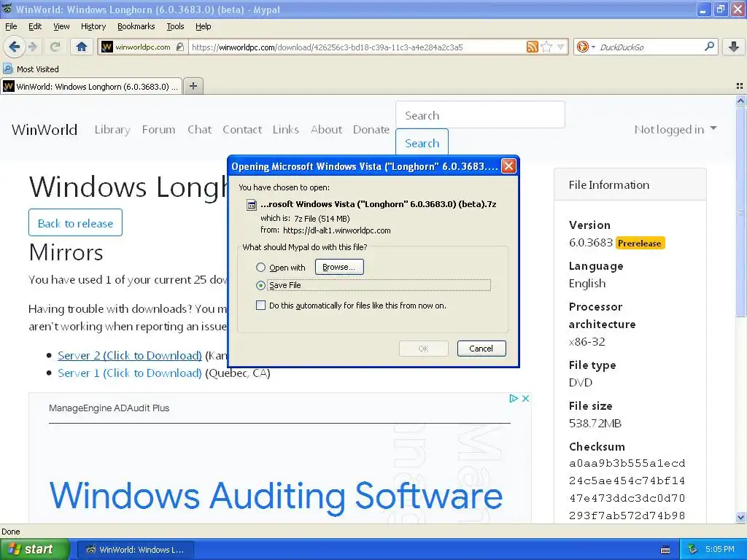Click the Prerelease version badge
Image resolution: width=747 pixels, height=560 pixels.
(639, 244)
